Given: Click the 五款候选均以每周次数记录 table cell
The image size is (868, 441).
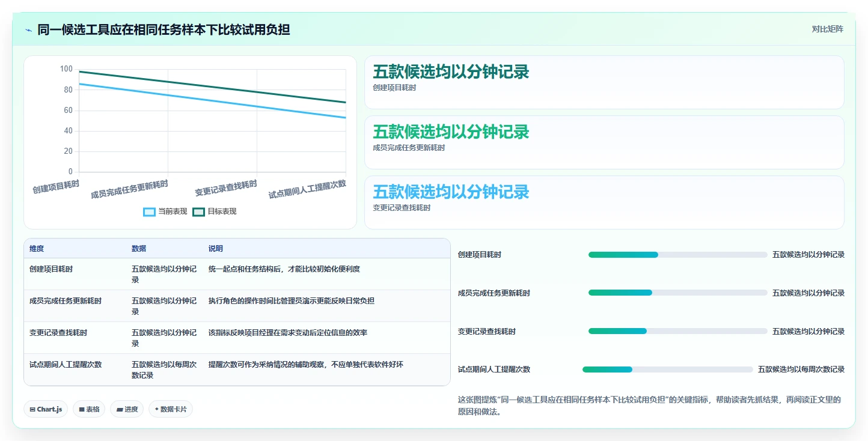Looking at the screenshot, I should (164, 370).
